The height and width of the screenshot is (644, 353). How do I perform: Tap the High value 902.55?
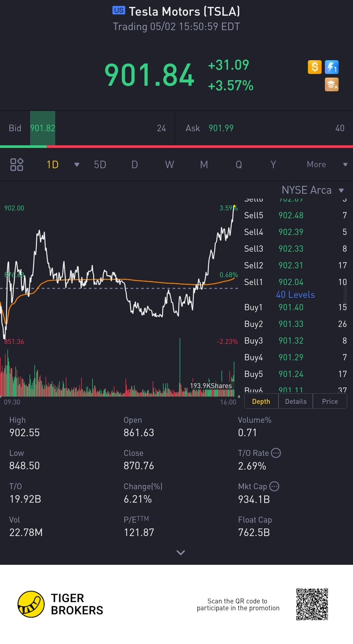[x=25, y=433]
